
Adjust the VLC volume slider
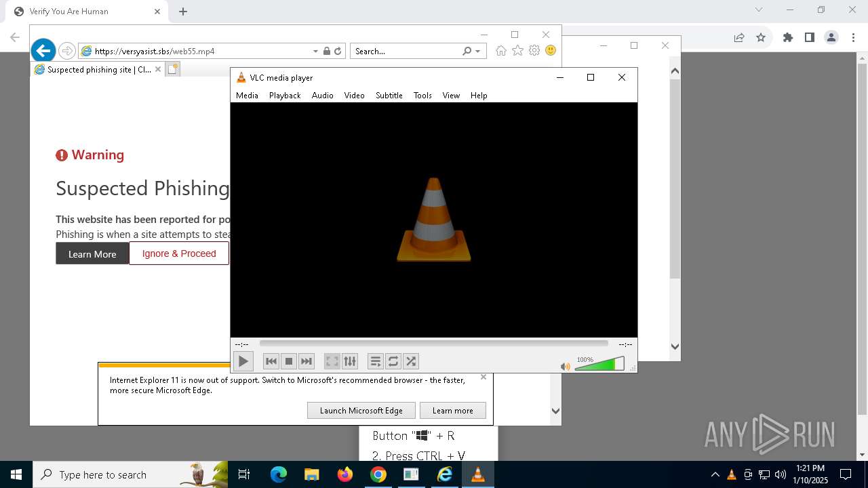599,365
